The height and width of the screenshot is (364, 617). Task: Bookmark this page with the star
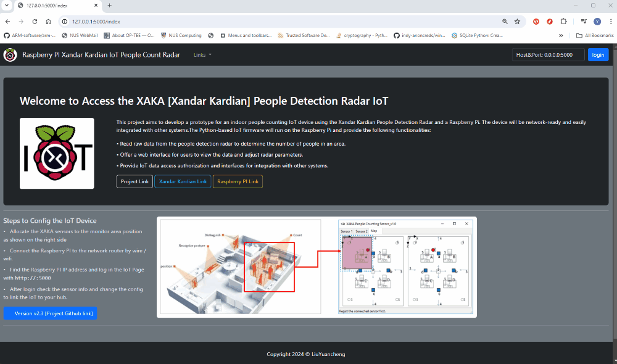pos(518,22)
